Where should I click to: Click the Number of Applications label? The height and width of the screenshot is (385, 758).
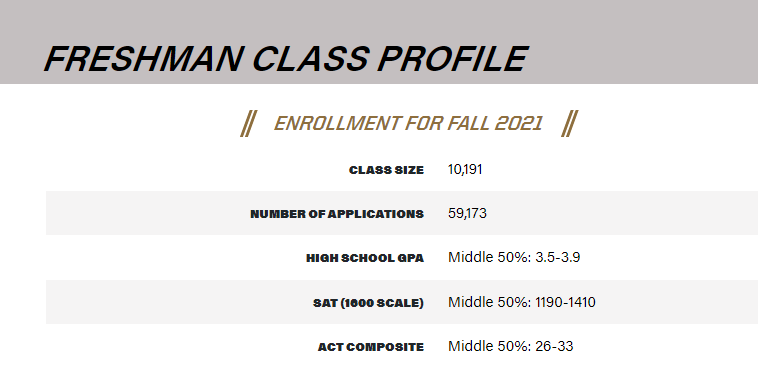click(337, 214)
